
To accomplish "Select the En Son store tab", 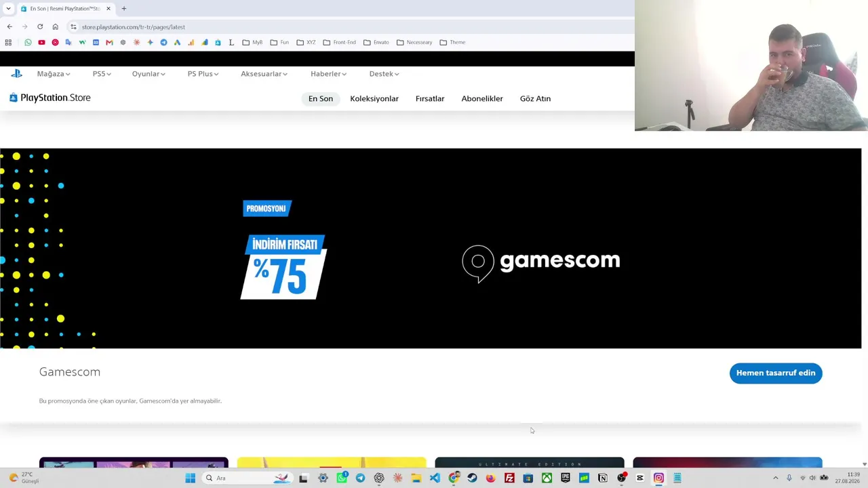I will click(x=321, y=99).
